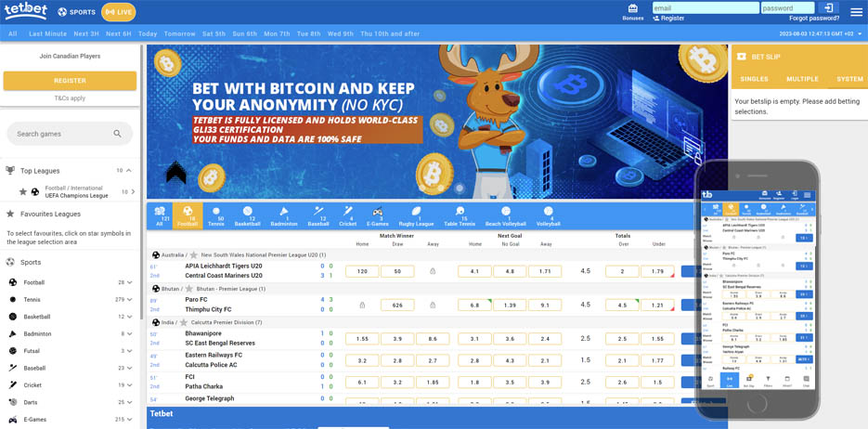
Task: Select the Volleyball icon in sports bar
Action: (x=548, y=215)
